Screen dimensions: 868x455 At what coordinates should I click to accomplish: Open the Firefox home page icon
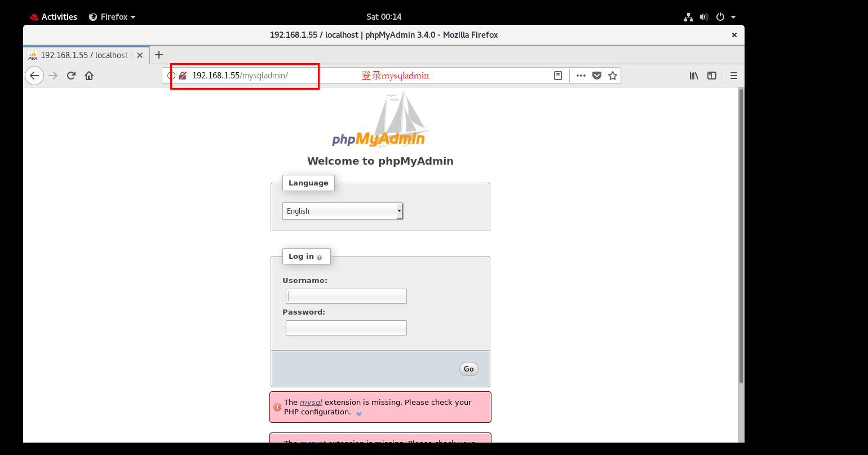click(x=89, y=76)
